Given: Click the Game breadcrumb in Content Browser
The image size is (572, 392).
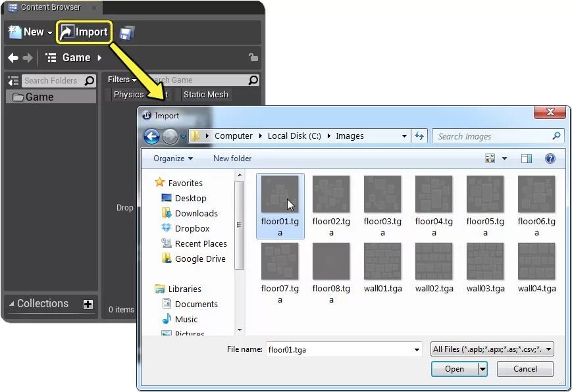Looking at the screenshot, I should 76,58.
